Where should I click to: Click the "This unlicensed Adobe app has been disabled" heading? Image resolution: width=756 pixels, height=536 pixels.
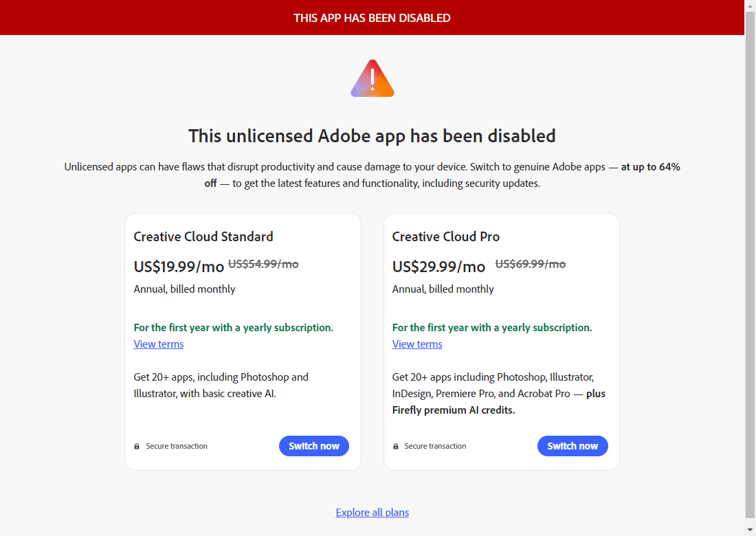click(x=372, y=136)
